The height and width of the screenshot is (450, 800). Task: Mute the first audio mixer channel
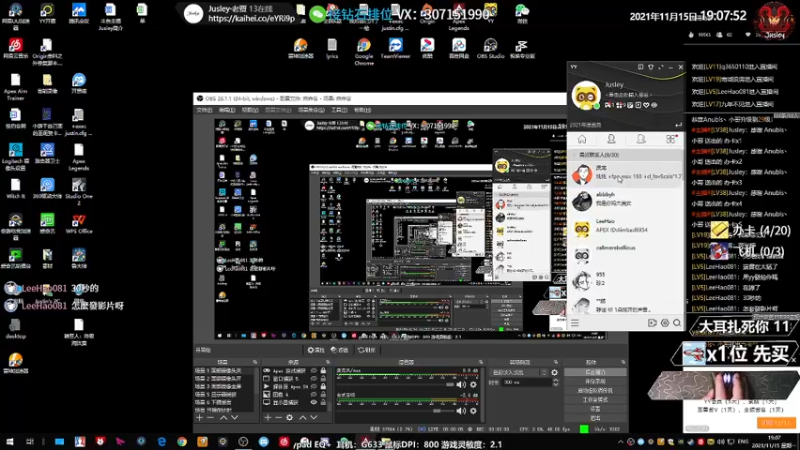click(461, 384)
